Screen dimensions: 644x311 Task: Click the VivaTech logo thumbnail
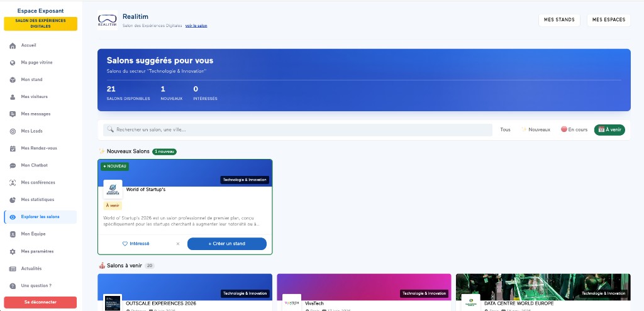[292, 303]
